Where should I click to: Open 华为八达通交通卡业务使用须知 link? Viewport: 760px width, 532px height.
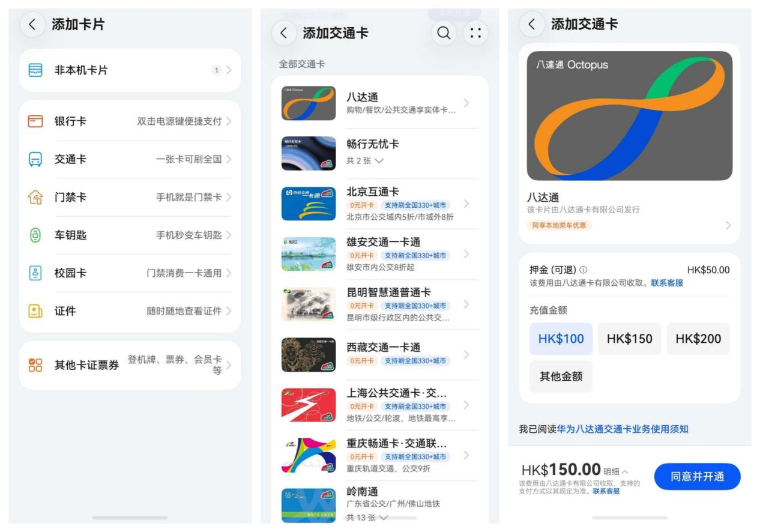(623, 429)
